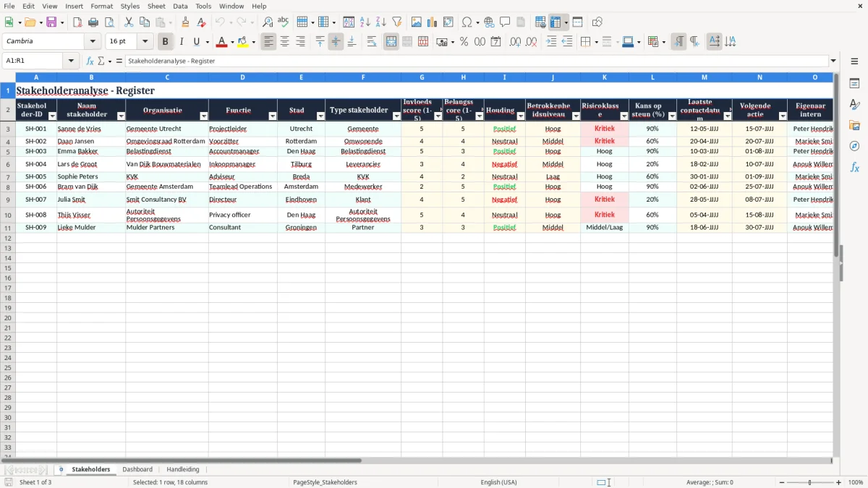Click the Cut scissors icon

tap(129, 22)
